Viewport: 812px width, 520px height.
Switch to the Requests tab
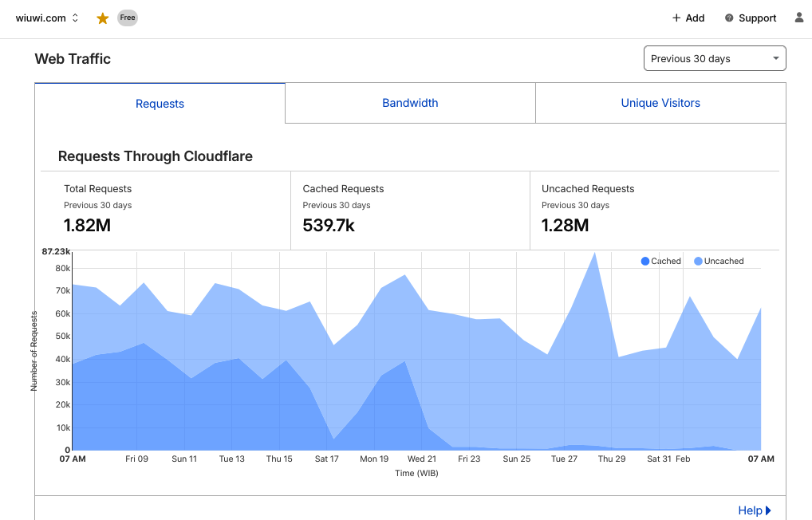point(160,104)
